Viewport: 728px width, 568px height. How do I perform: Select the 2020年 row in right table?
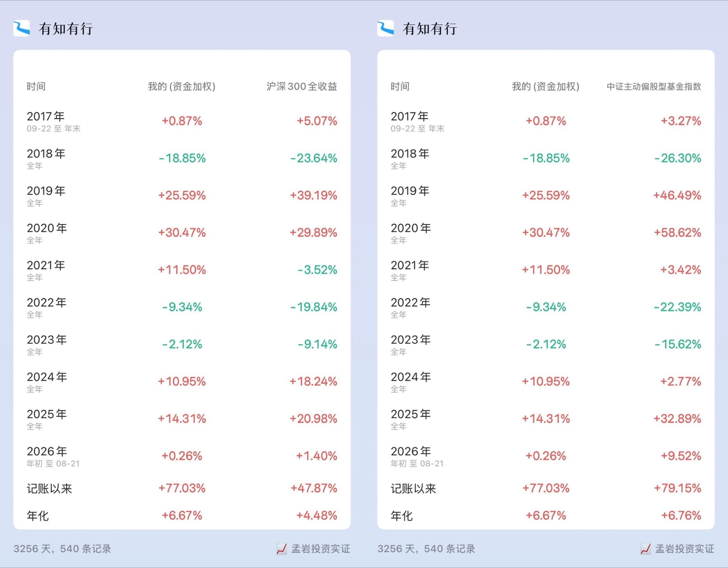tap(546, 232)
